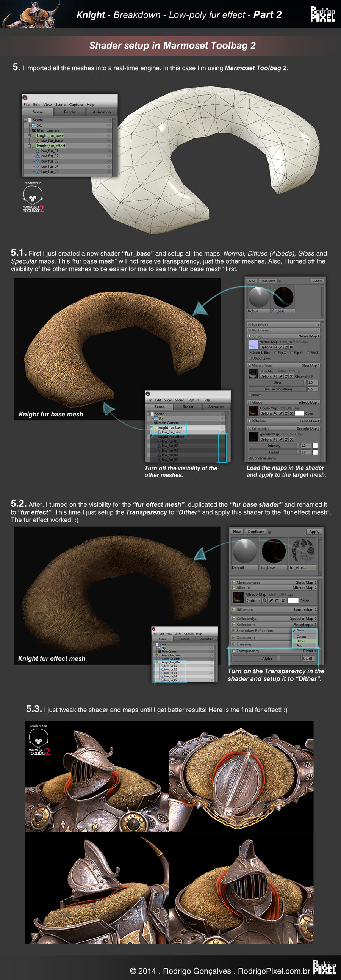Click the knight_fur_effect transform axis icon in top tree
The image size is (341, 980).
pos(34,146)
